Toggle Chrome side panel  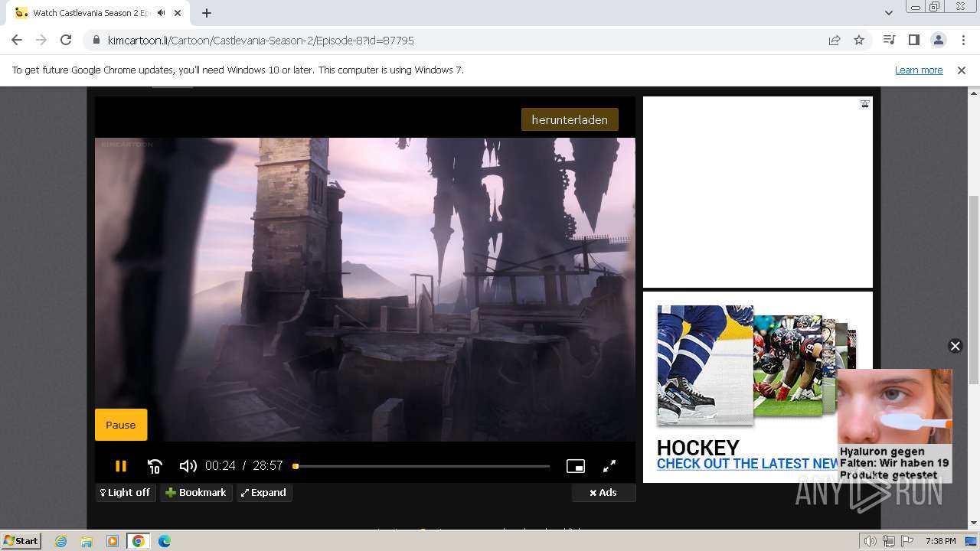(x=913, y=40)
